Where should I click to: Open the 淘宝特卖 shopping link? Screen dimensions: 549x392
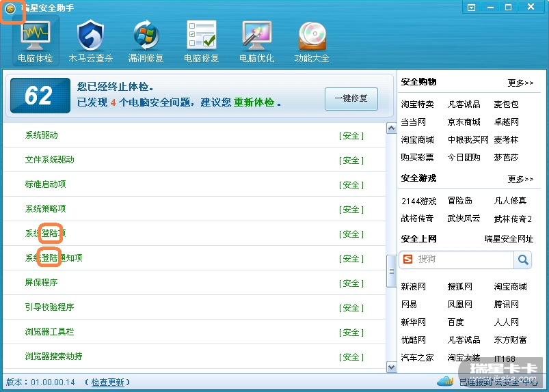417,104
